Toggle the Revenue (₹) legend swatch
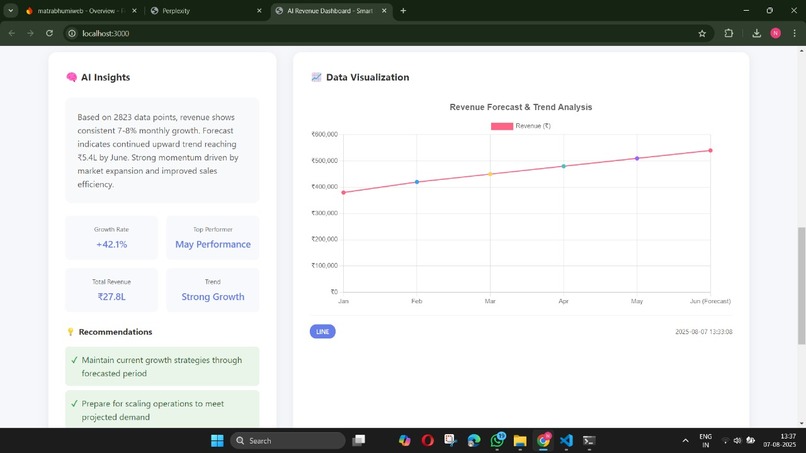Screen dimensions: 806x453 click(x=502, y=126)
